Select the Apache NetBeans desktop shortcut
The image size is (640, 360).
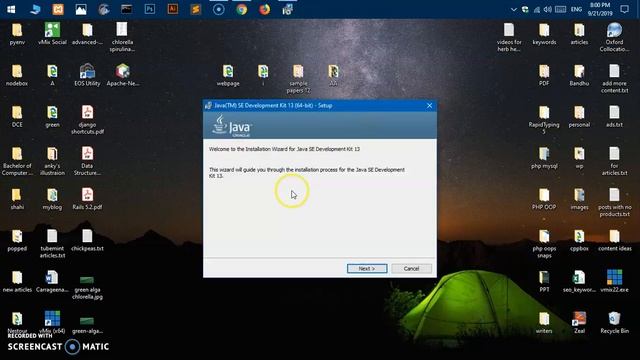122,75
